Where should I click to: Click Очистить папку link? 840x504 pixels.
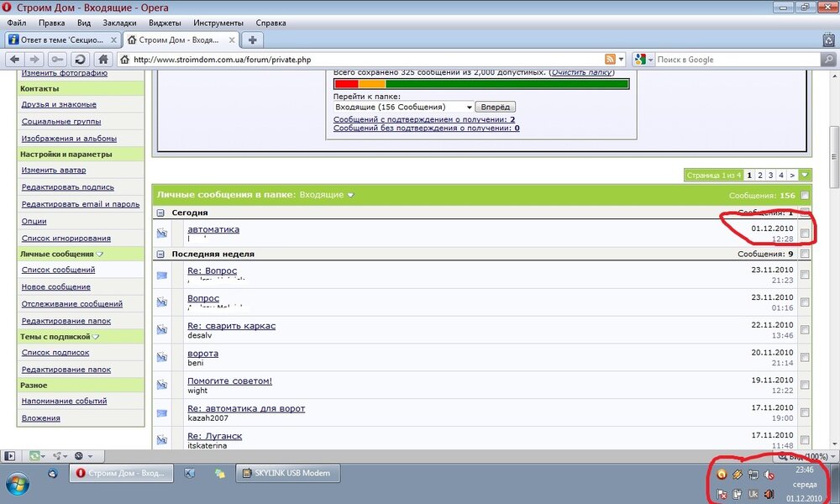tap(581, 72)
